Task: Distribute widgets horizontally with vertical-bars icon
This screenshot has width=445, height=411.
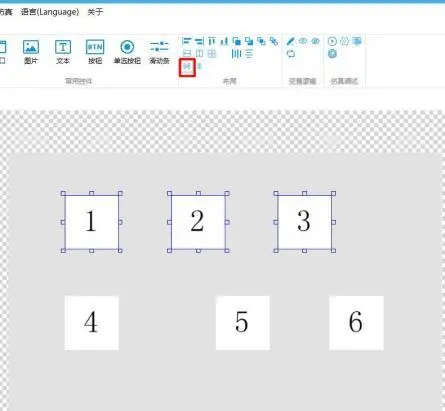Action: (236, 54)
